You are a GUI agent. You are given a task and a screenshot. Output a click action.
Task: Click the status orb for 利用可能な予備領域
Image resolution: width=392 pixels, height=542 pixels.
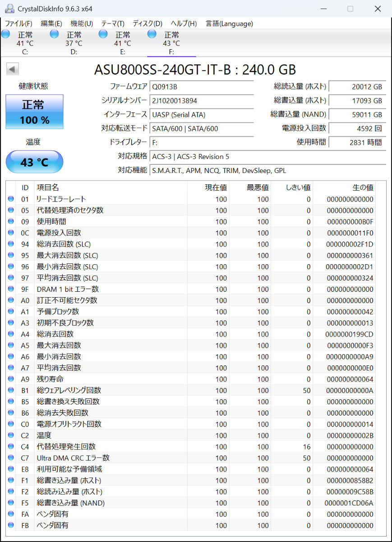pyautogui.click(x=11, y=469)
